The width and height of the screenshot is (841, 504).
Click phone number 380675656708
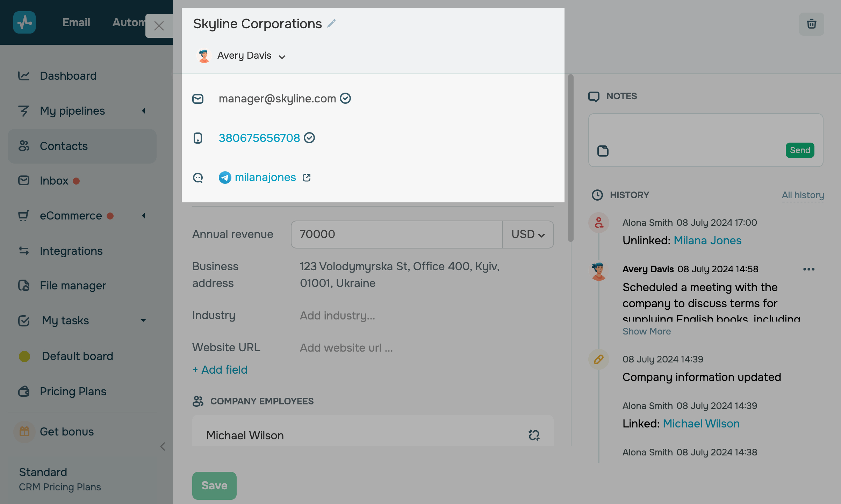pos(259,138)
